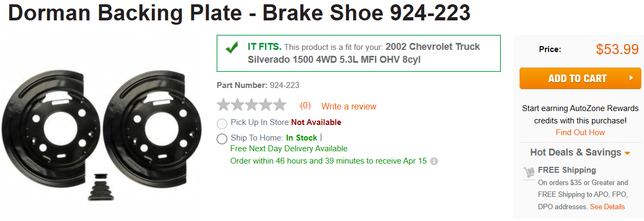Open See Details for free shipping
Screen dimensions: 644x221
608,207
